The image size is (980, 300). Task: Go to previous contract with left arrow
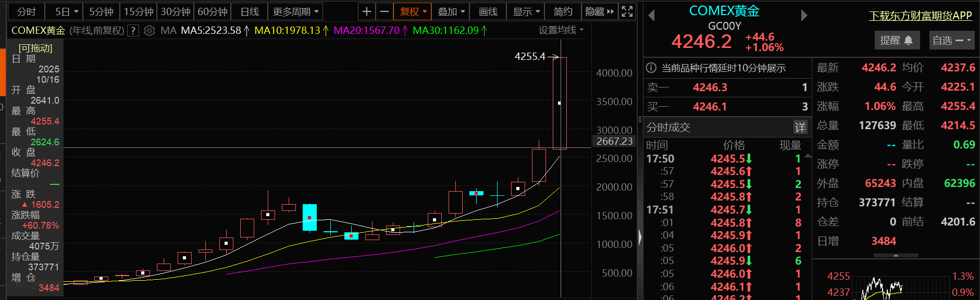pos(651,16)
